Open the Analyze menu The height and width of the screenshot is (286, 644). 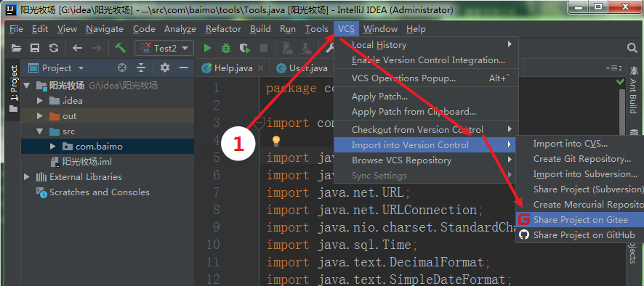180,29
